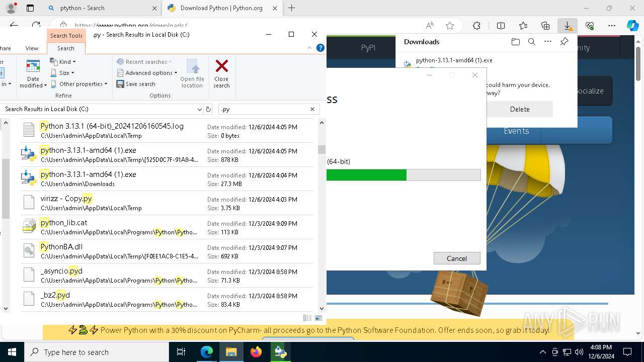Select the virizz - Copy.py file

(168, 203)
